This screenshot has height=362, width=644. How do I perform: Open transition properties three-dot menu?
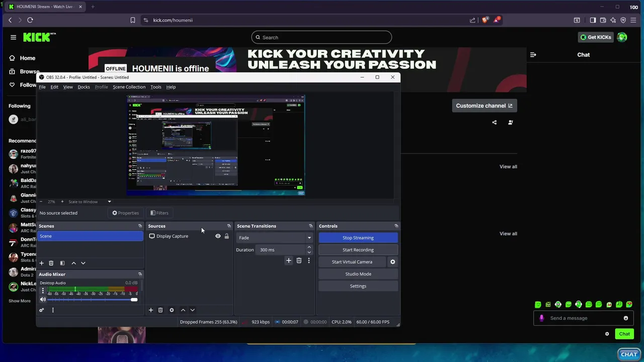pos(309,260)
